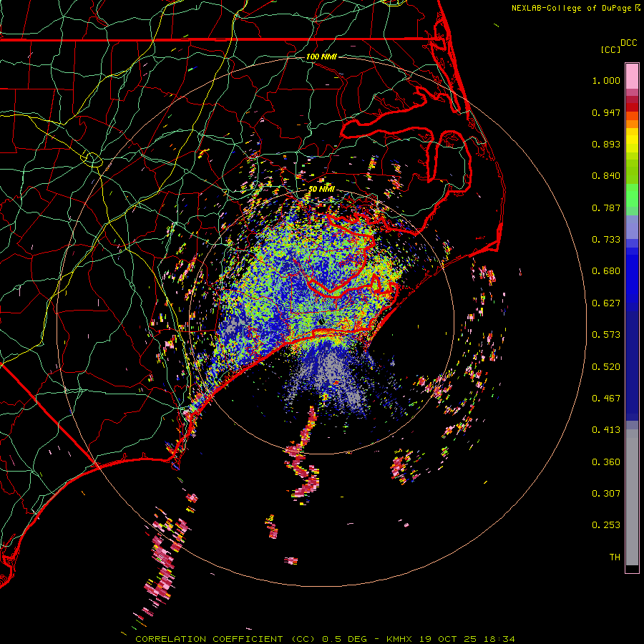Select the 0.360 scale value

pos(606,462)
